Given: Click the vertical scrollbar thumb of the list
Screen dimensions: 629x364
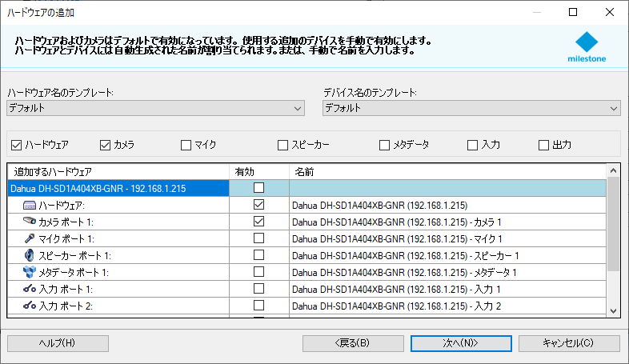Looking at the screenshot, I should [x=613, y=224].
